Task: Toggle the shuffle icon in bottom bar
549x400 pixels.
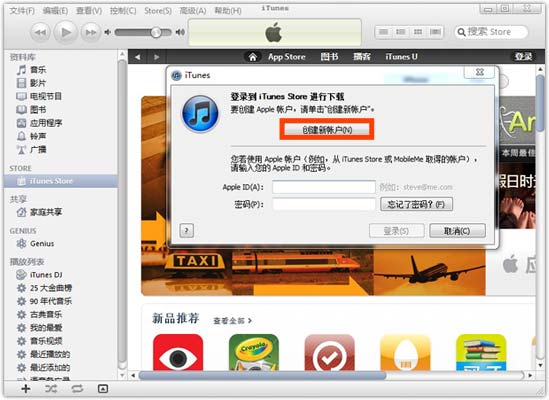Action: point(51,388)
